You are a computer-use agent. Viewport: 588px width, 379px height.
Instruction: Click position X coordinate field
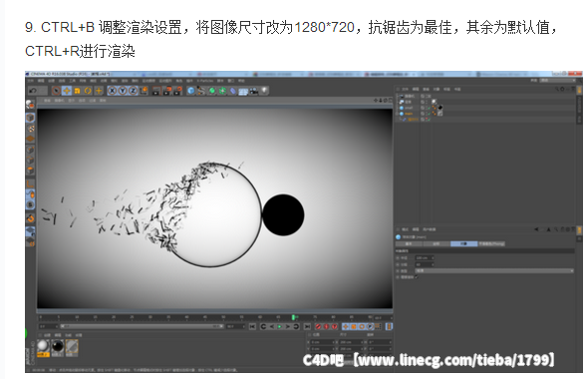[323, 342]
